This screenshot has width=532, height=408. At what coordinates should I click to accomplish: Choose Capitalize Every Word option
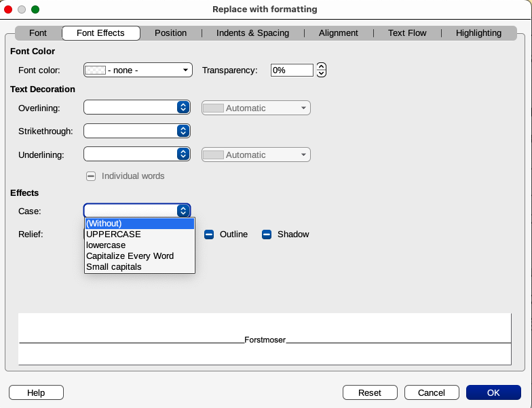(x=140, y=256)
